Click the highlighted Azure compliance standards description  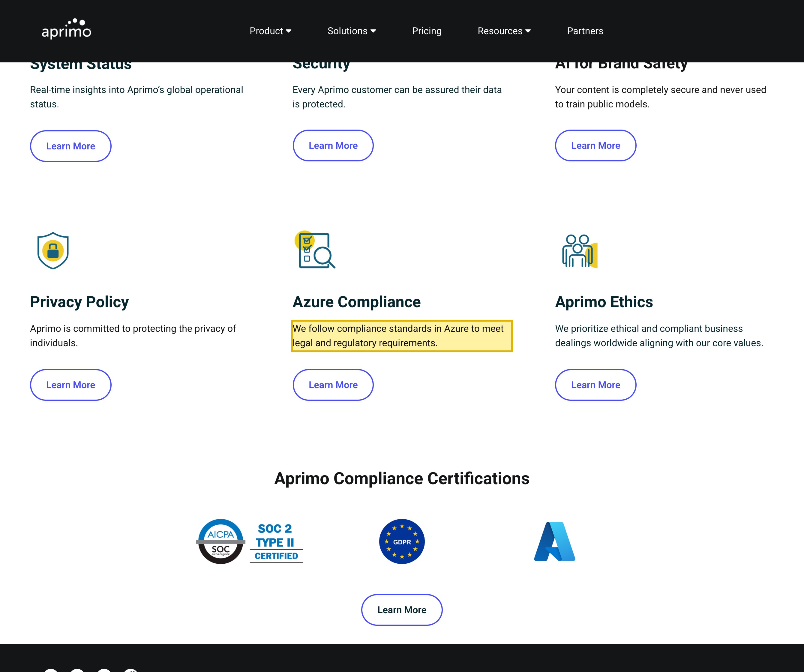[402, 336]
